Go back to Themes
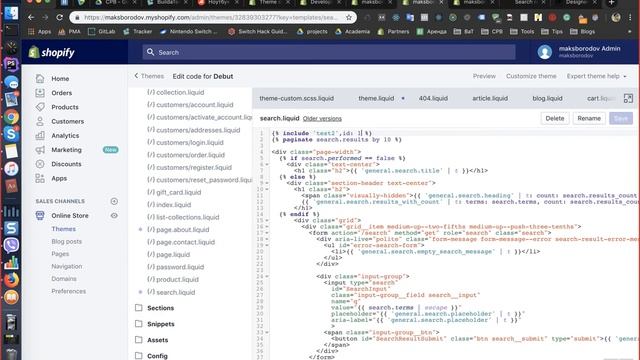Screen dimensions: 640x360 click(x=149, y=76)
